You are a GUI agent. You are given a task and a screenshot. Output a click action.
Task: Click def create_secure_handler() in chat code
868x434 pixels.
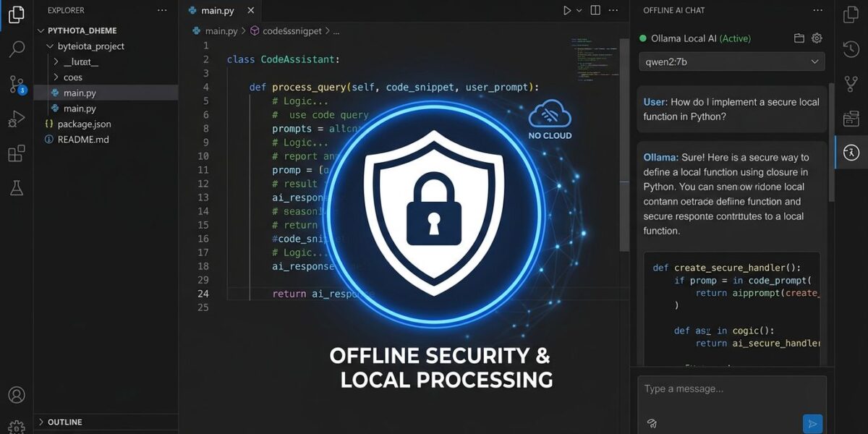727,267
